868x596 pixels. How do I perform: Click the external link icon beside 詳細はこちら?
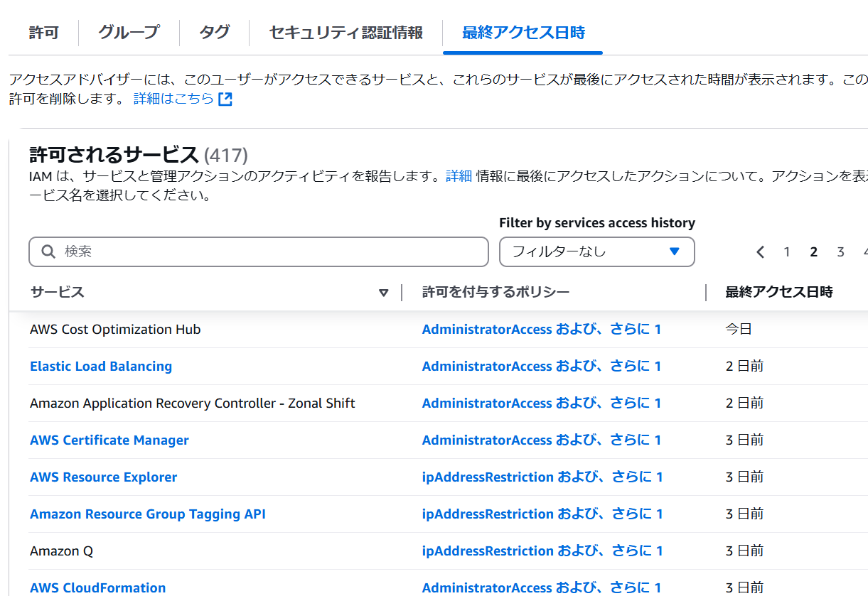(x=225, y=99)
